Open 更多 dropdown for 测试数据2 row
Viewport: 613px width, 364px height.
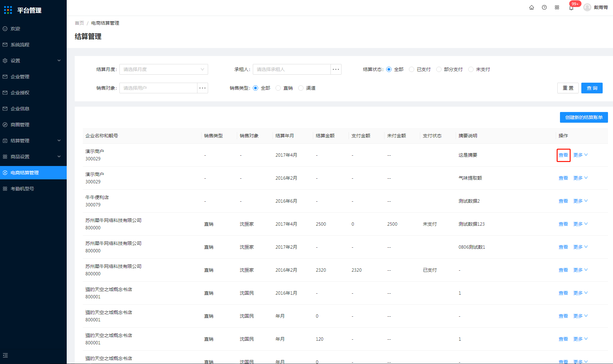point(581,201)
